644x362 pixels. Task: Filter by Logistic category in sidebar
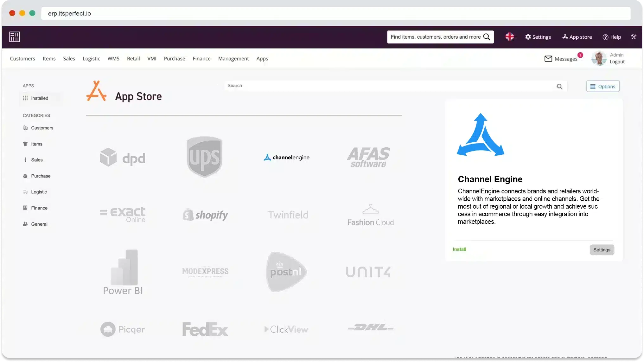click(x=35, y=192)
